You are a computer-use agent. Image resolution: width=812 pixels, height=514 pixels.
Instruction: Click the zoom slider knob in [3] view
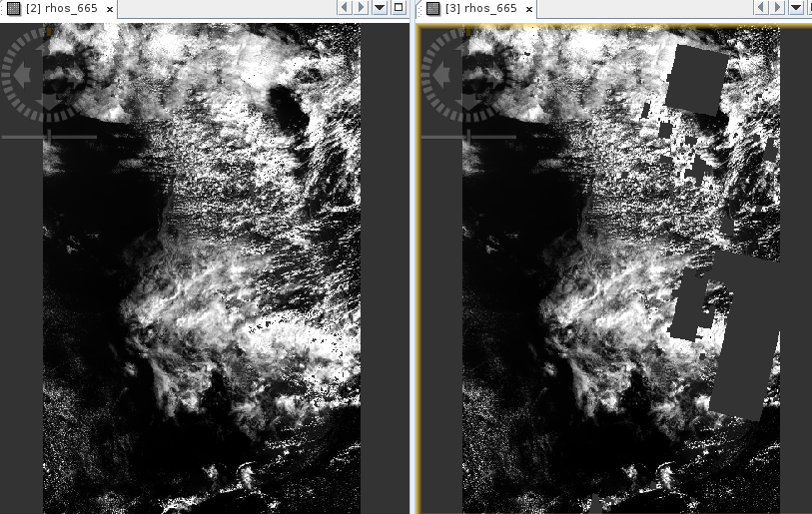(x=468, y=137)
